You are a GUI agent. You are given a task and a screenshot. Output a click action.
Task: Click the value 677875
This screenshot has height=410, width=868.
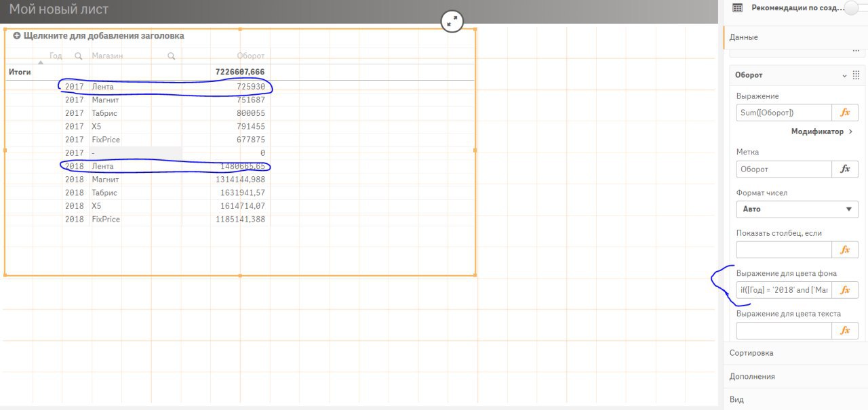[251, 140]
